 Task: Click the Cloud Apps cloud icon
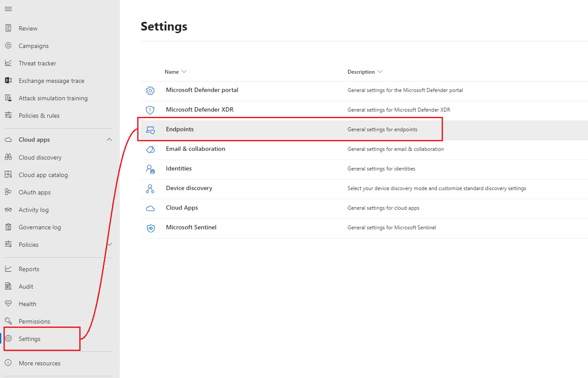click(x=150, y=208)
